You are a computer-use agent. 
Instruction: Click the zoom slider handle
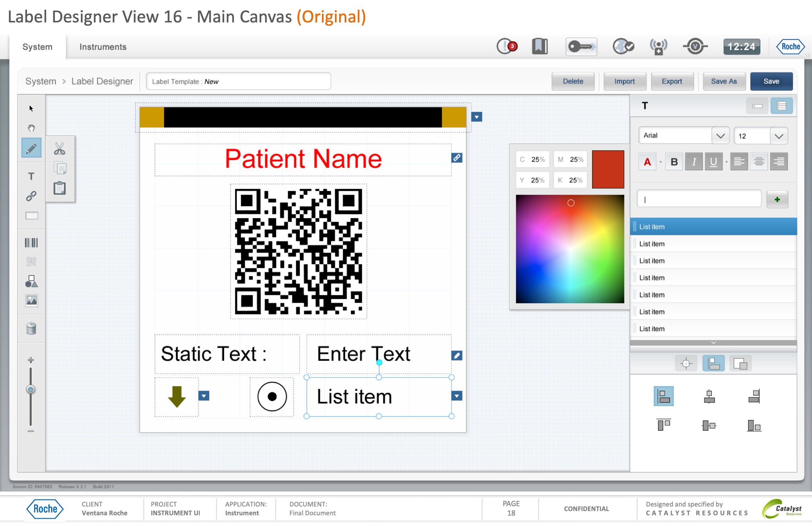[31, 390]
